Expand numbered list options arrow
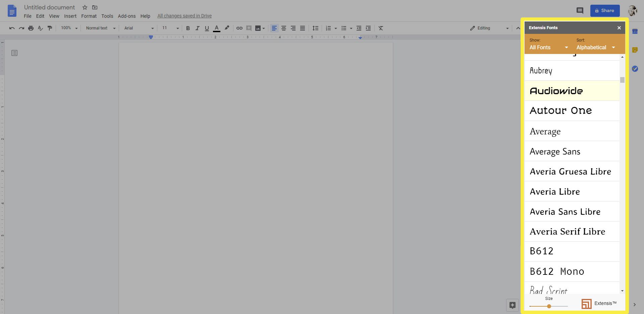 pyautogui.click(x=336, y=28)
